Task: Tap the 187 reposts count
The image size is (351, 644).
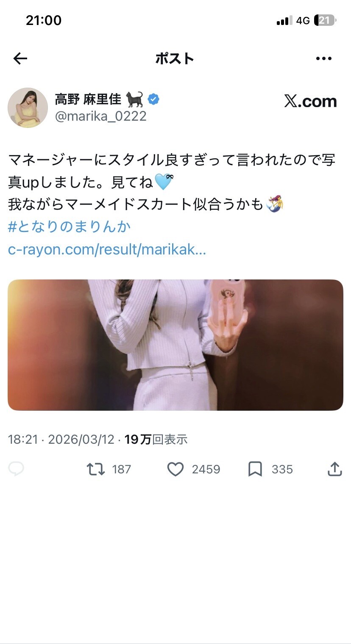Action: (x=122, y=469)
